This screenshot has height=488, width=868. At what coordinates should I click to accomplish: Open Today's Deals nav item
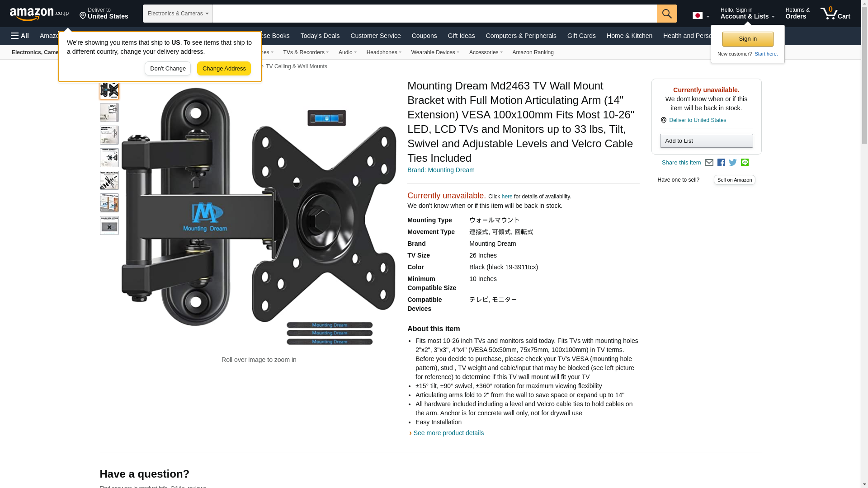click(320, 36)
